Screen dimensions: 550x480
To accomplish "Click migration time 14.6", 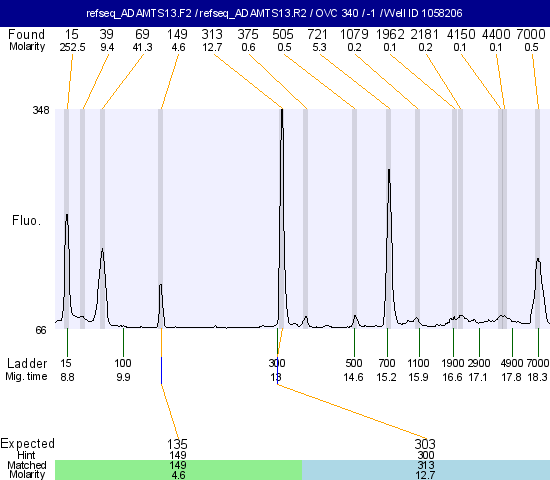I will 353,377.
